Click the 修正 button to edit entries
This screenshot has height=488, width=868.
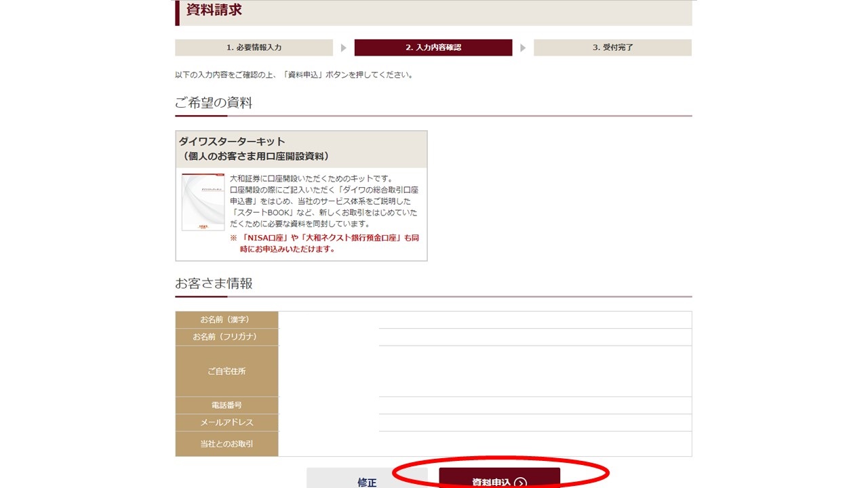(367, 478)
